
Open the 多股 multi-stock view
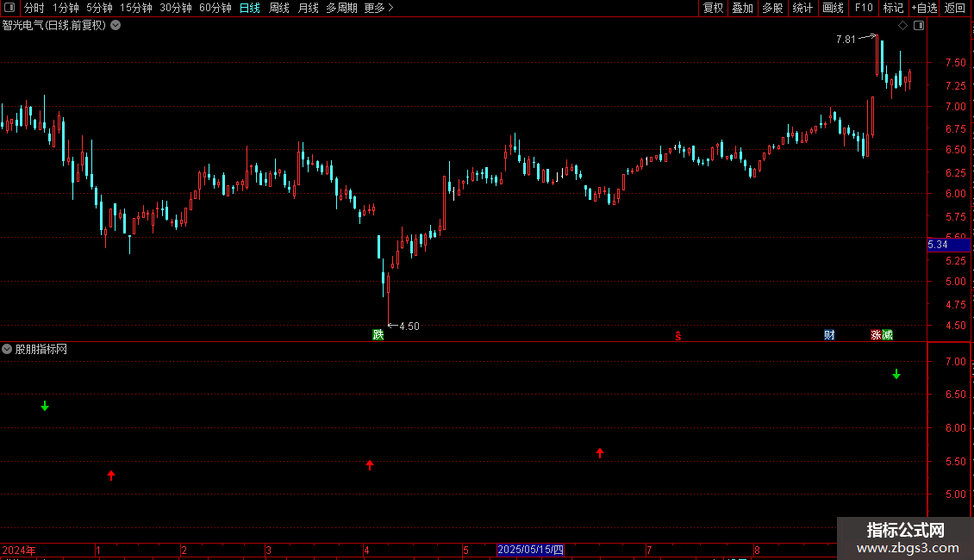(x=772, y=8)
